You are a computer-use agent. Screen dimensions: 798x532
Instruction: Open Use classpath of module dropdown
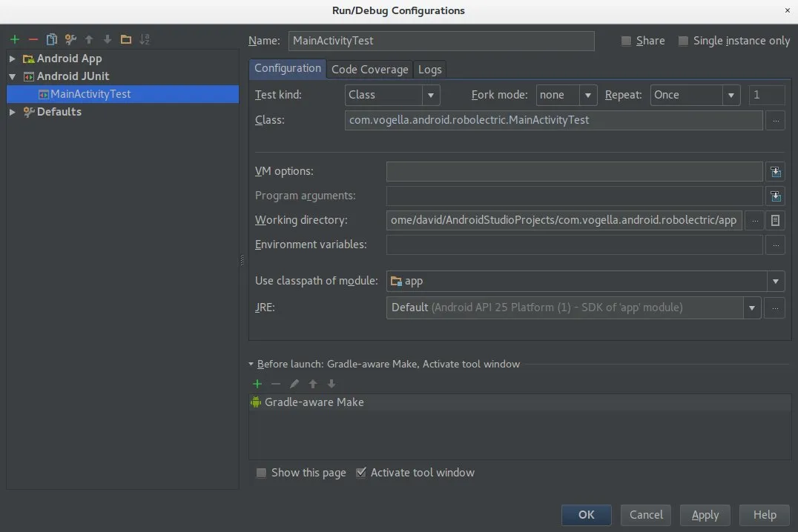tap(585, 282)
